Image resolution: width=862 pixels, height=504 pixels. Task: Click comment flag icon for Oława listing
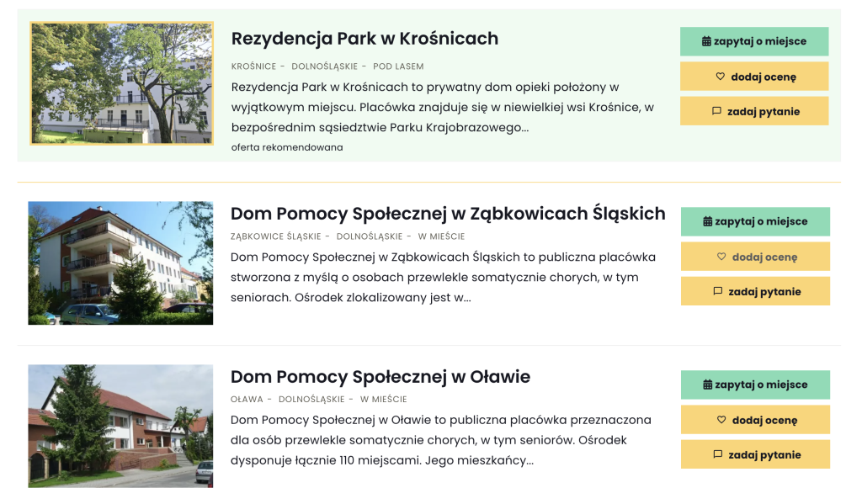click(717, 455)
